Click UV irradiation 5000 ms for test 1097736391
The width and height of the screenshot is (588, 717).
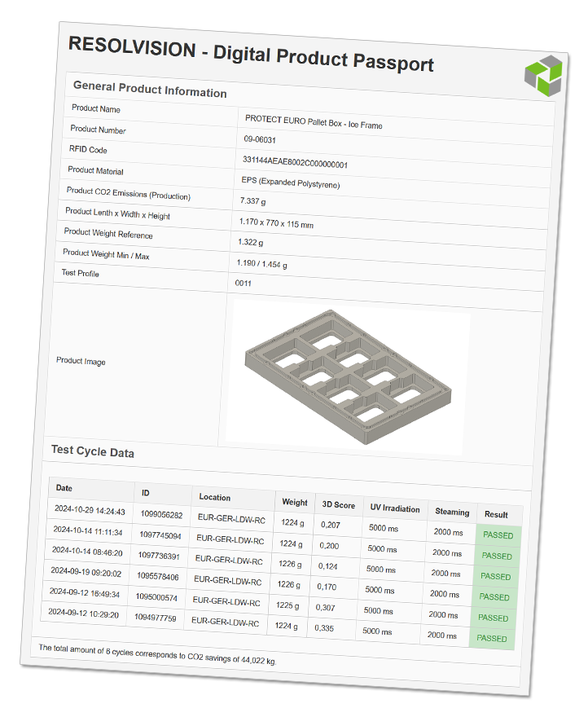pyautogui.click(x=381, y=570)
